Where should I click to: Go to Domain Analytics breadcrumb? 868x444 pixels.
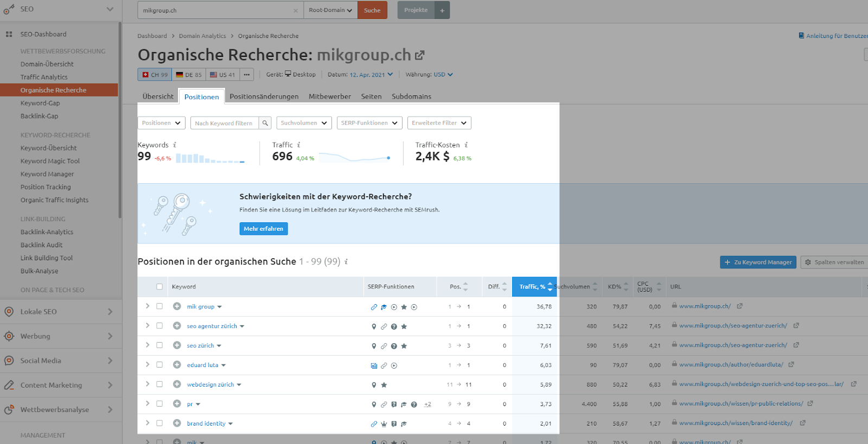202,36
